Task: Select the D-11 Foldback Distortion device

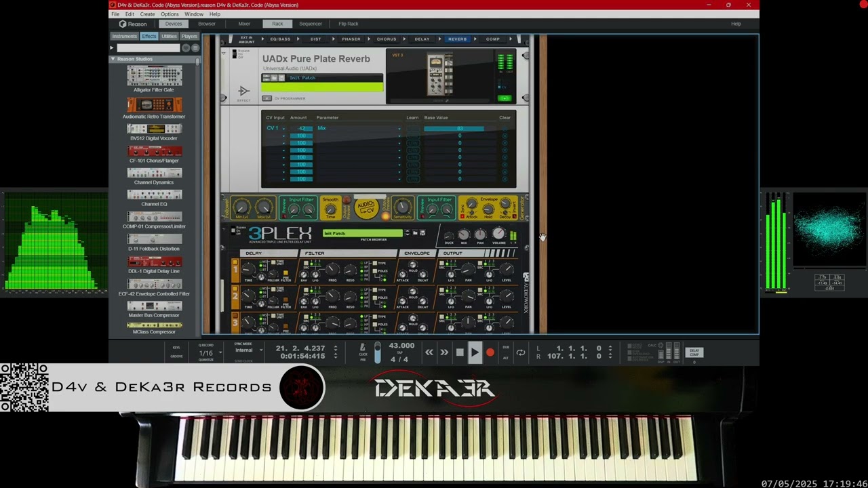Action: click(154, 243)
